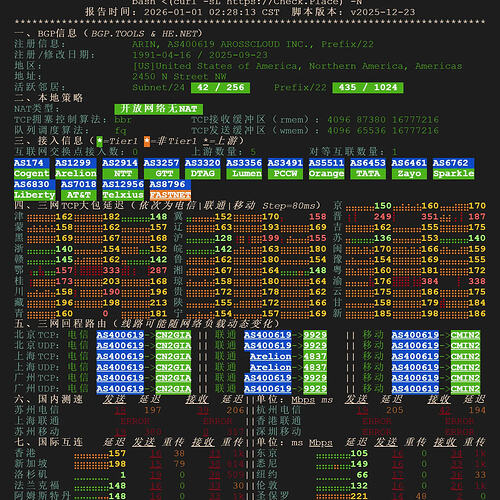500x500 pixels.
Task: Click underlined Mbps in 国内测速 header
Action: [x=303, y=400]
